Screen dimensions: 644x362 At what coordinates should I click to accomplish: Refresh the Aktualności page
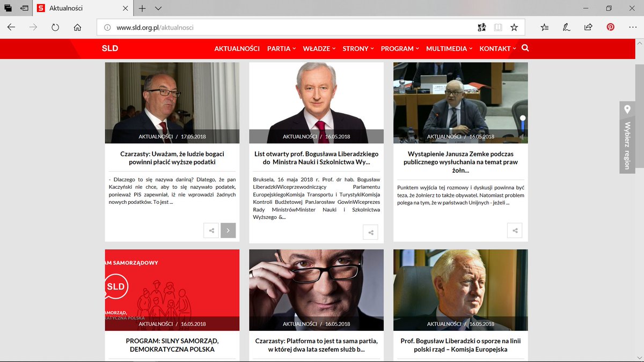(x=55, y=26)
